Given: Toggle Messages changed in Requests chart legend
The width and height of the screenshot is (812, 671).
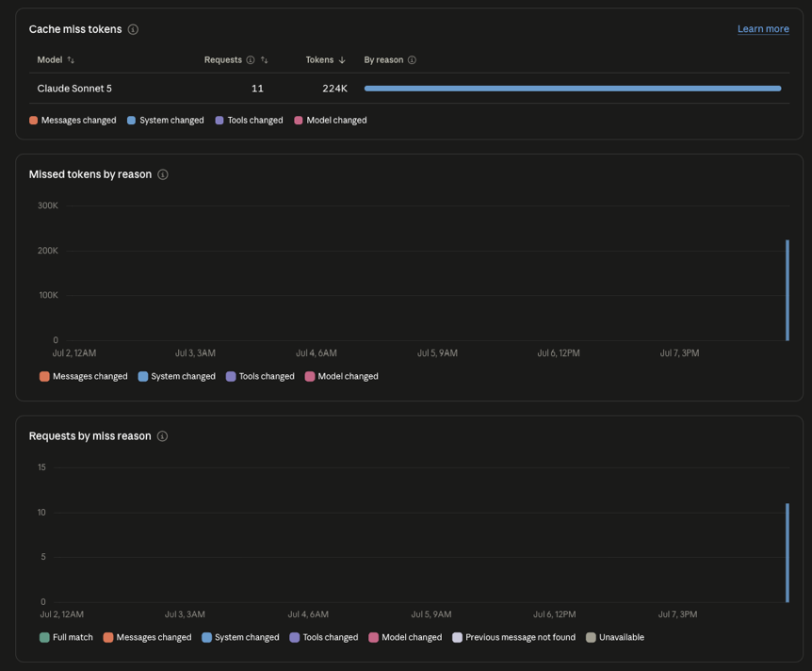Looking at the screenshot, I should [x=147, y=637].
